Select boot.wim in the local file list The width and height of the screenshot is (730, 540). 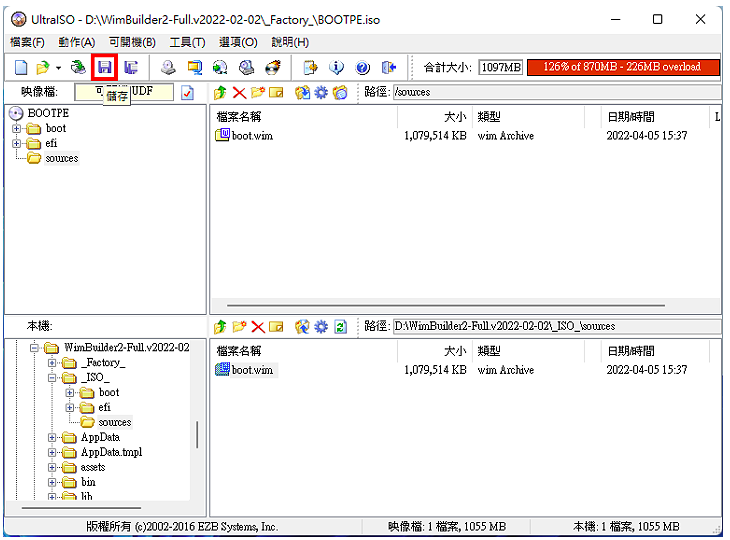tap(252, 370)
